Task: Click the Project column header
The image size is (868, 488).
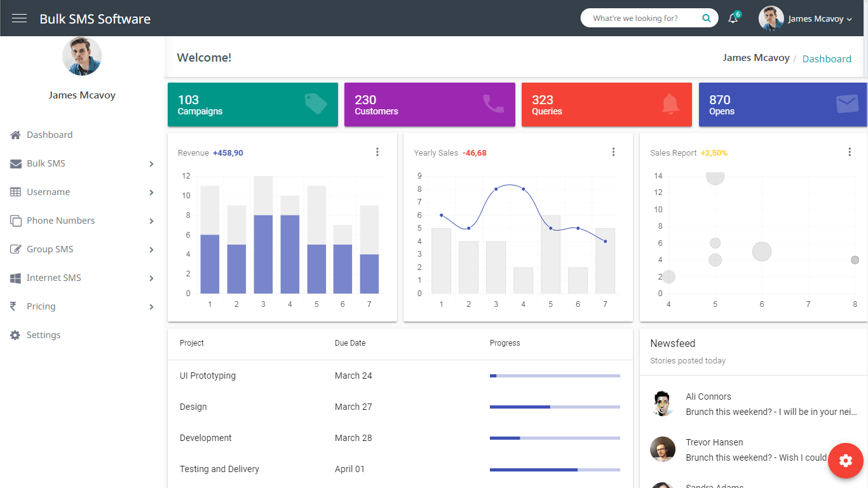Action: point(192,343)
